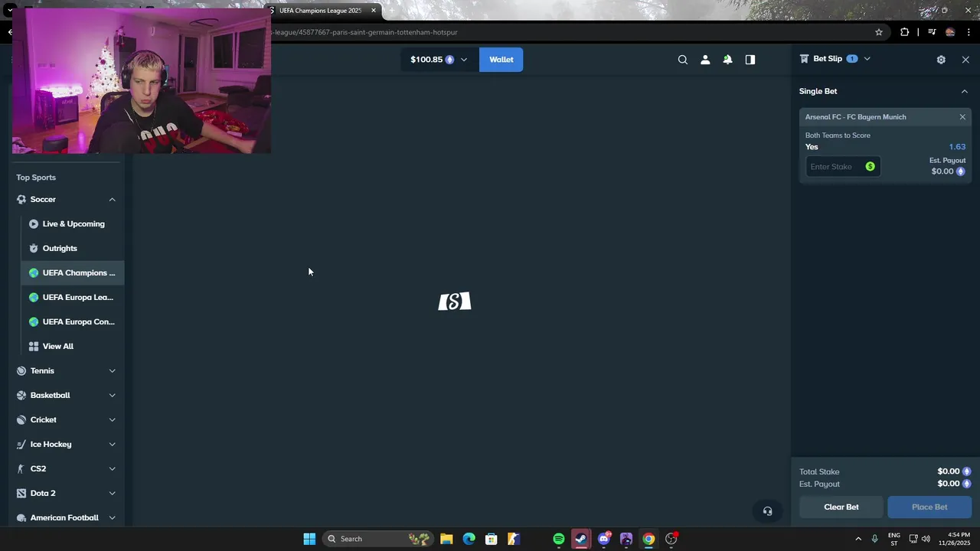Image resolution: width=980 pixels, height=551 pixels.
Task: Close the Bet Slip panel
Action: (965, 60)
